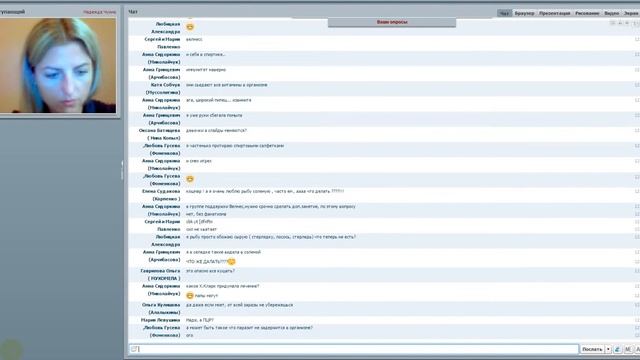This screenshot has width=640, height=360.
Task: Select the message 'нет, без фанатизма'
Action: [x=206, y=214]
